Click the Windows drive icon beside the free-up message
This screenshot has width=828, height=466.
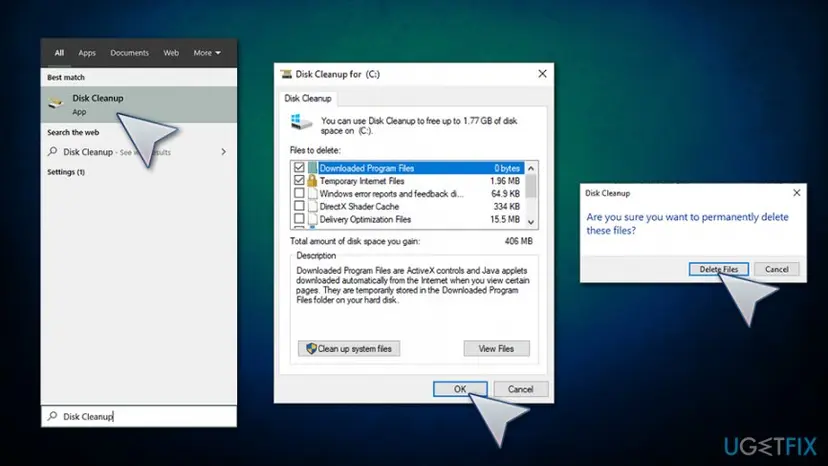click(x=302, y=123)
